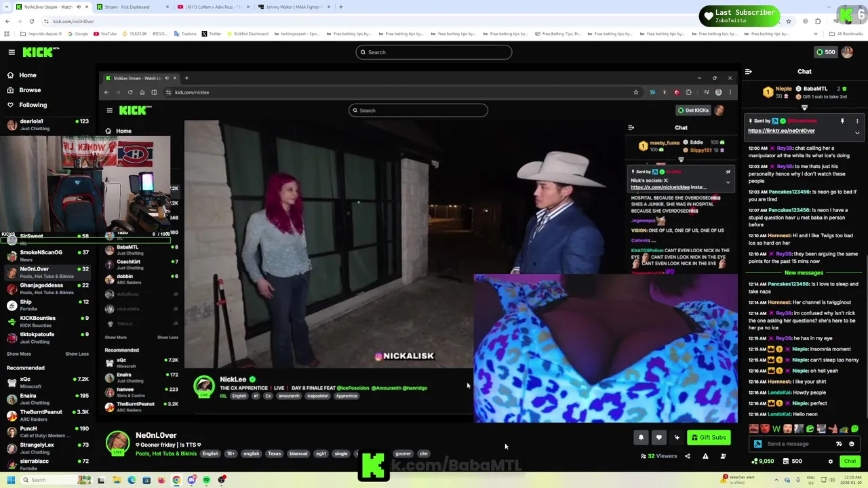Open the tab search dropdown arrow
Viewport: 868px width, 488px height.
(x=7, y=7)
